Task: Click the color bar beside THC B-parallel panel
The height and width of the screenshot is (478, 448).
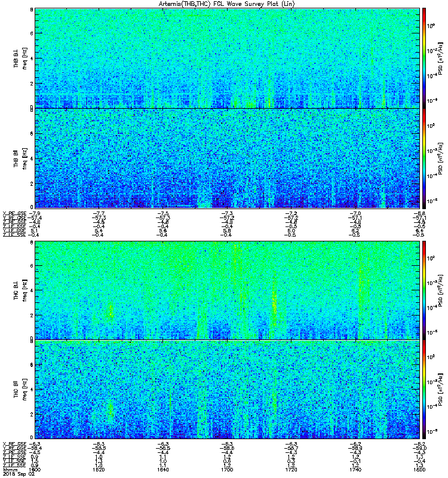Action: click(424, 390)
